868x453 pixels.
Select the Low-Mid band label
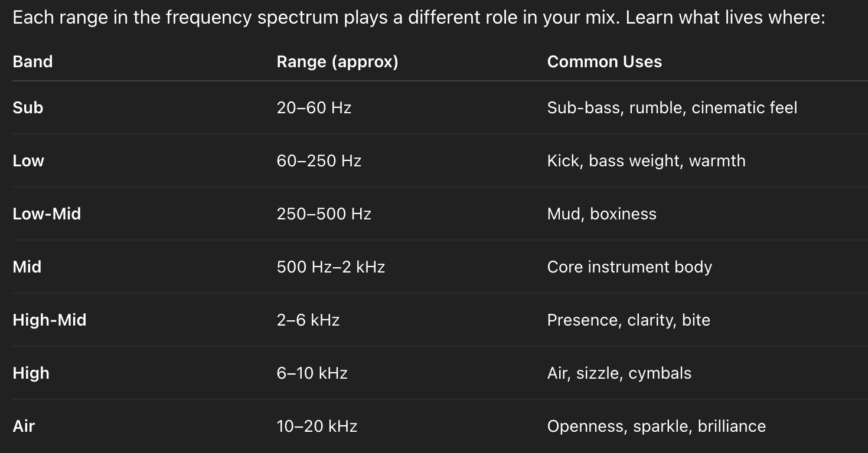[x=47, y=214]
